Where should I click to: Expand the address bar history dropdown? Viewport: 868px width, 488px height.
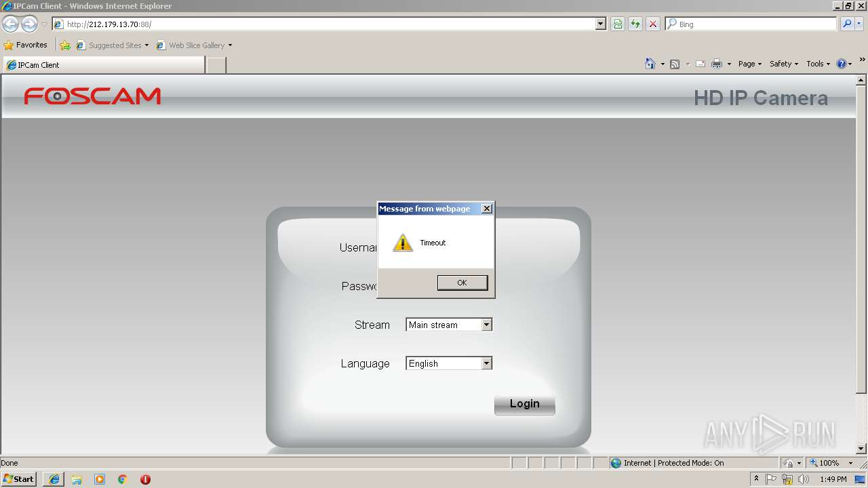pos(600,24)
